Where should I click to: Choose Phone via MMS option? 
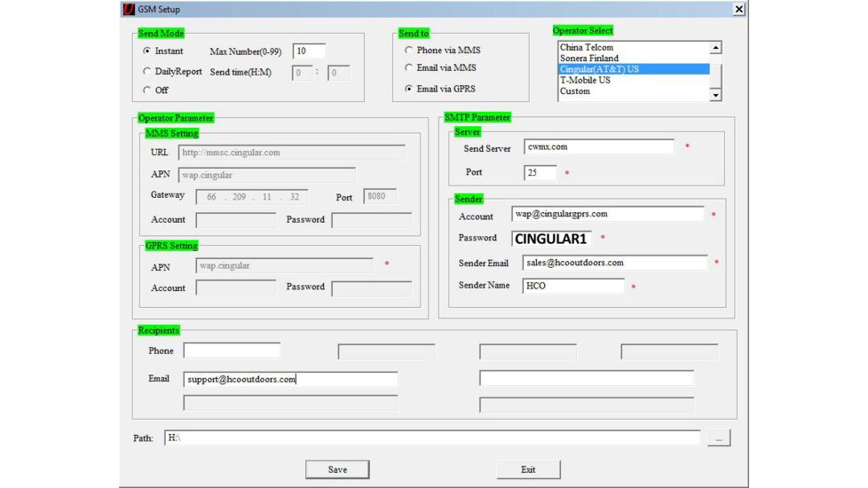click(x=408, y=50)
